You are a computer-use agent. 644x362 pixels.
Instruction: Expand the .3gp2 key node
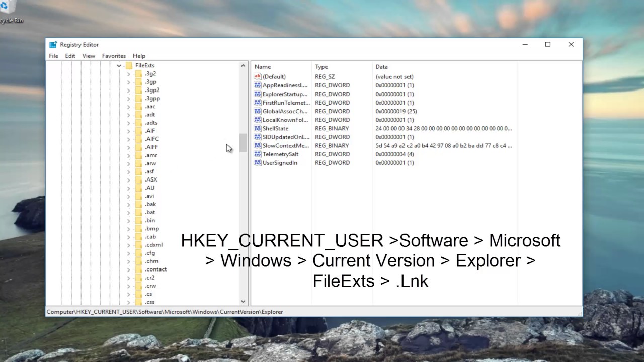[x=128, y=90]
